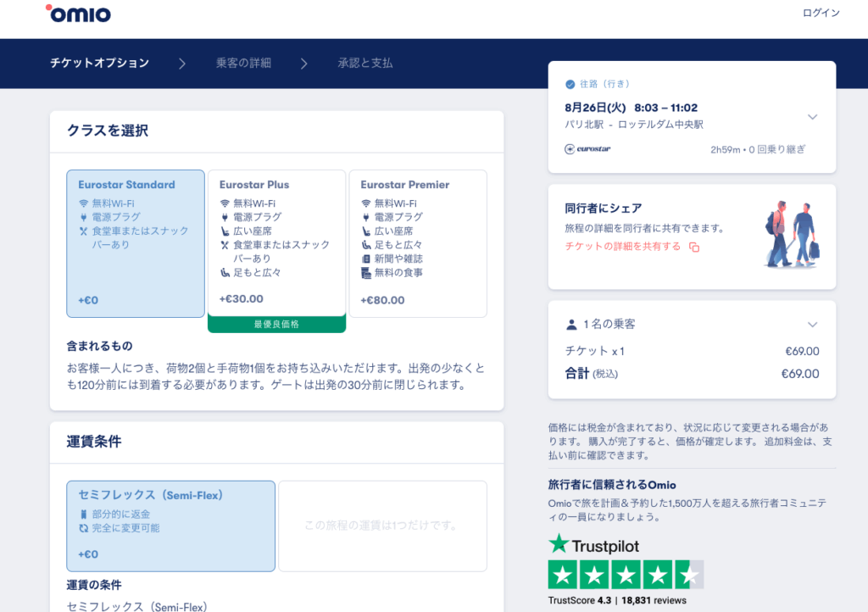Image resolution: width=868 pixels, height=612 pixels.
Task: Click the dining icon in Eurostar Standard card
Action: coord(84,231)
